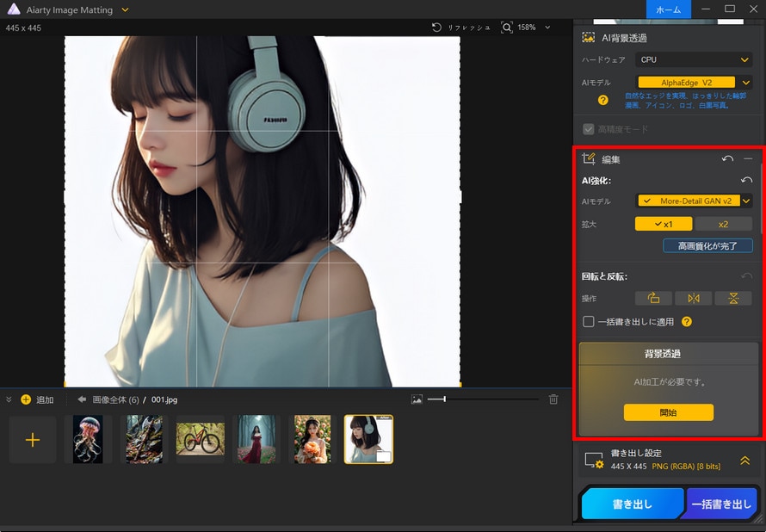
Task: Enable 一括書き出しに適用 checkbox
Action: (588, 321)
